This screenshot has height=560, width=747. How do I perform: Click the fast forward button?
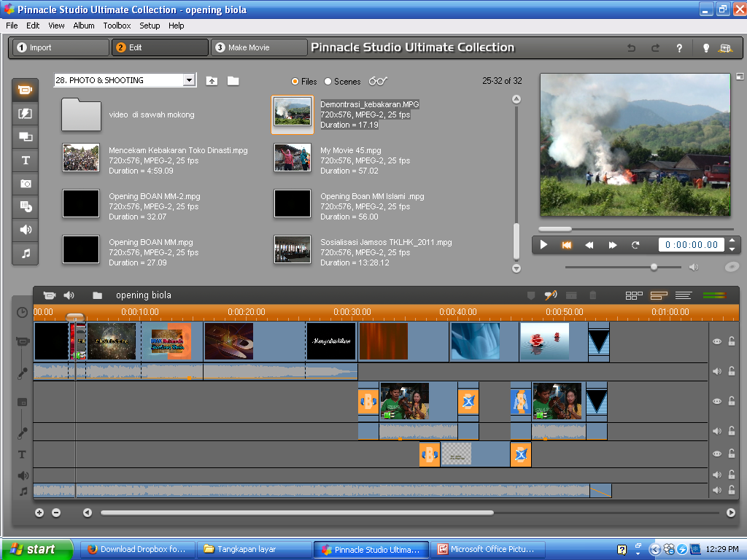(x=613, y=245)
